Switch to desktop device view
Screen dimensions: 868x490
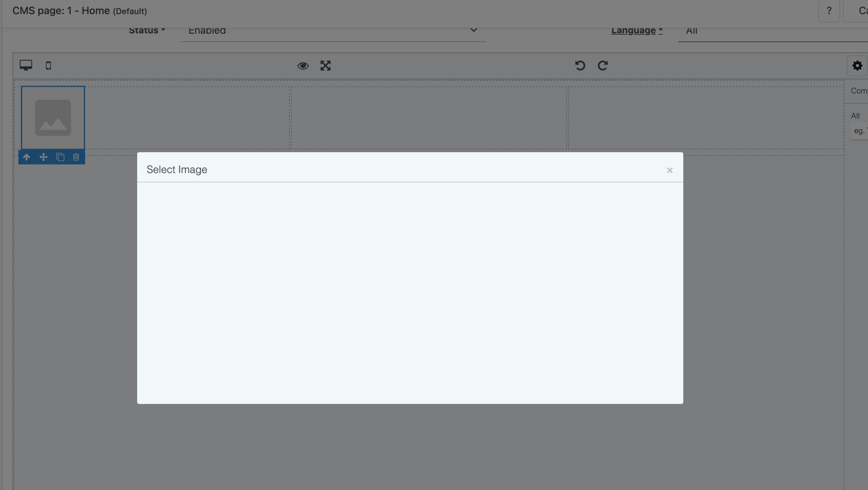click(x=26, y=65)
